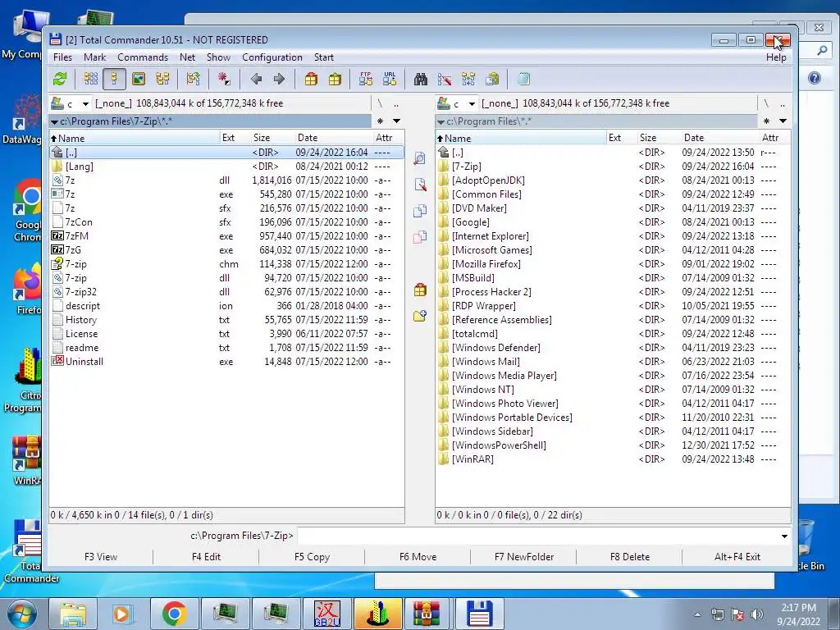Click the invert selection toolbar icon

[x=193, y=80]
